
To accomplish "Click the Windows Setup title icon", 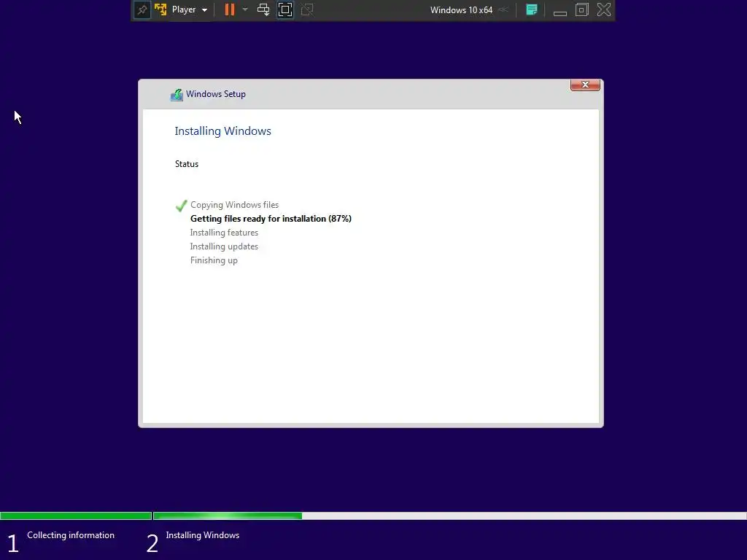I will coord(177,94).
